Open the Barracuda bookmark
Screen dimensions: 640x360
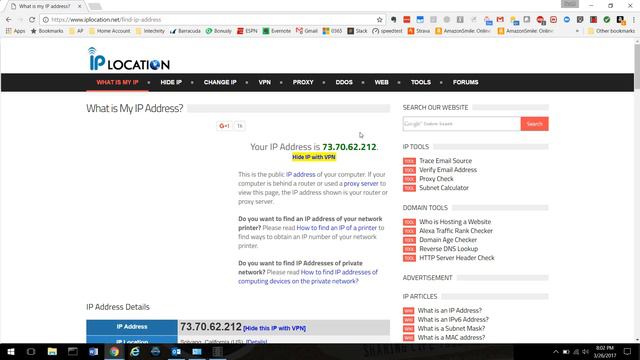coord(185,31)
